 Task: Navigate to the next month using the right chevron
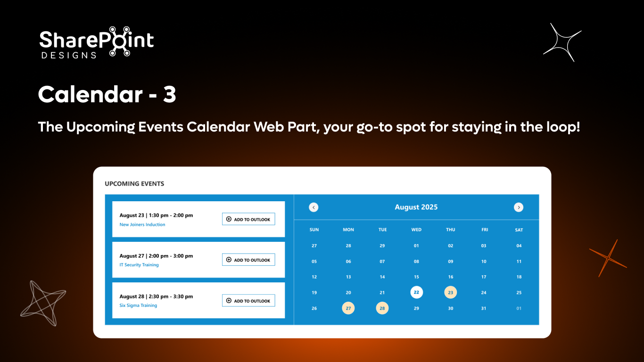tap(519, 207)
